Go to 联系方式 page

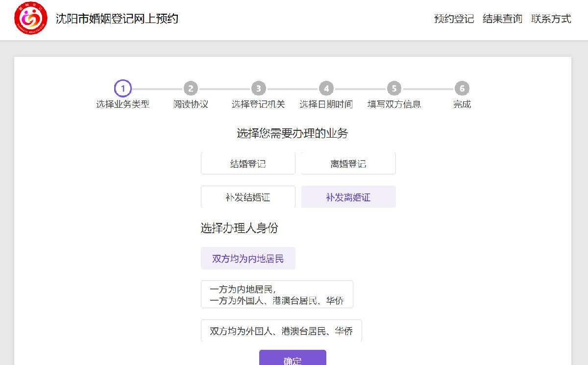coord(551,19)
